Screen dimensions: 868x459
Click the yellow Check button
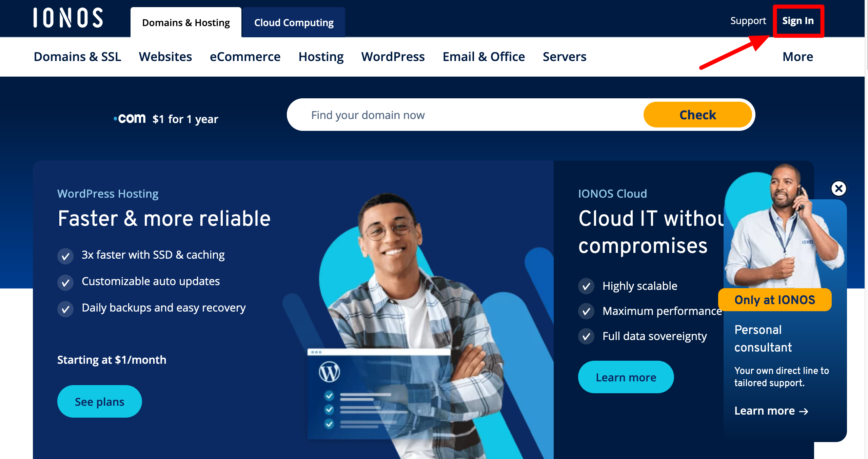click(697, 115)
